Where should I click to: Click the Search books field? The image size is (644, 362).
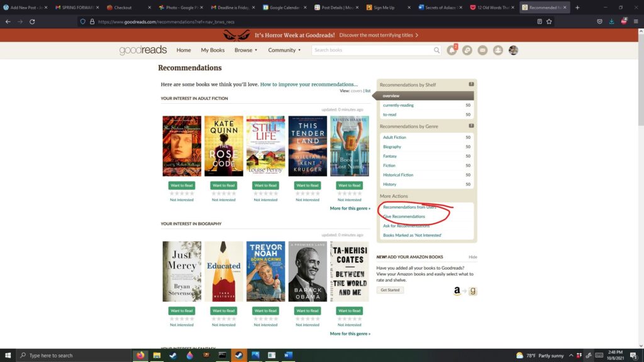372,50
